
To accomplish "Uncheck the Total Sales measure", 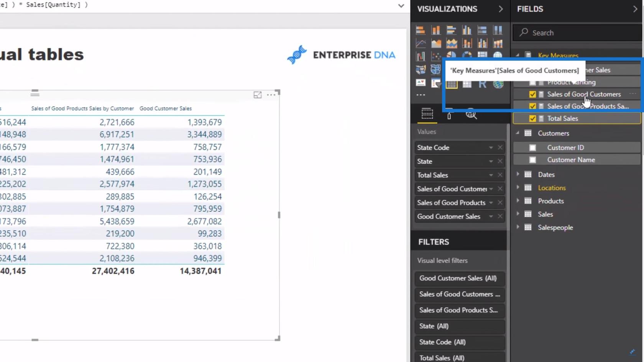I will 532,118.
